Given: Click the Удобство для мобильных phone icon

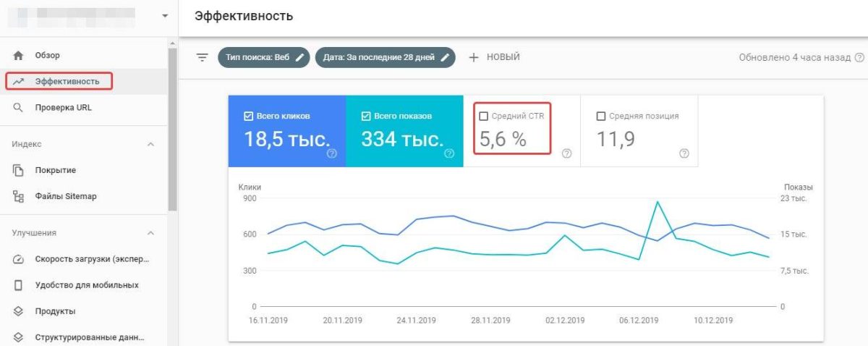Looking at the screenshot, I should pyautogui.click(x=18, y=285).
